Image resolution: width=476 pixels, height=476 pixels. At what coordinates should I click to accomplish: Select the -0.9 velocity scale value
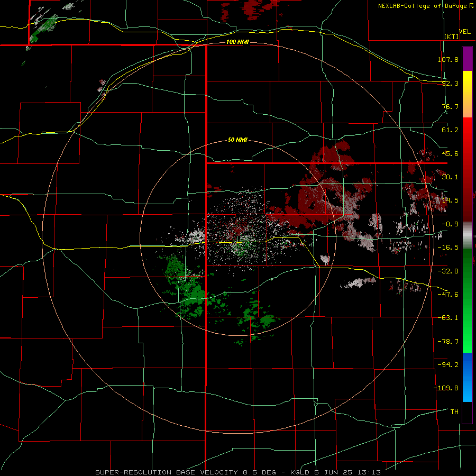click(450, 224)
